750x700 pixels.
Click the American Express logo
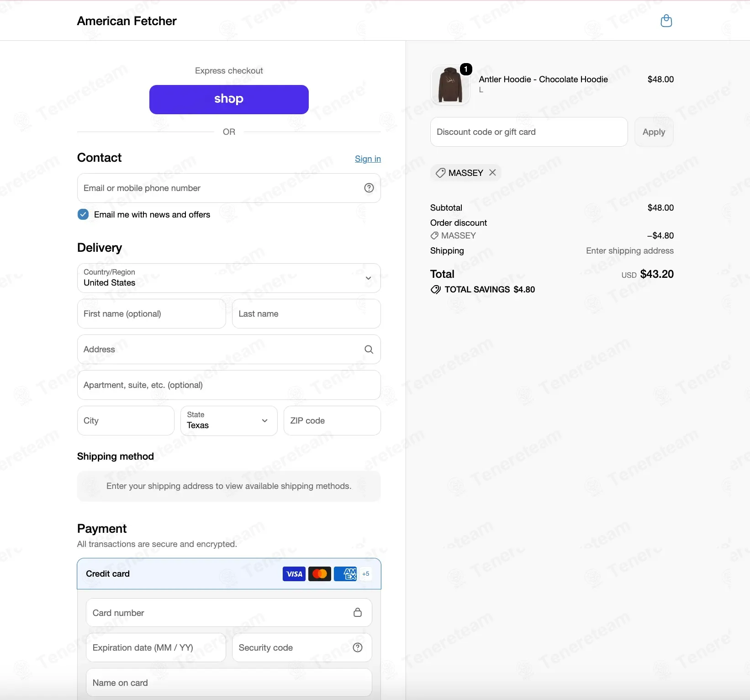[345, 574]
